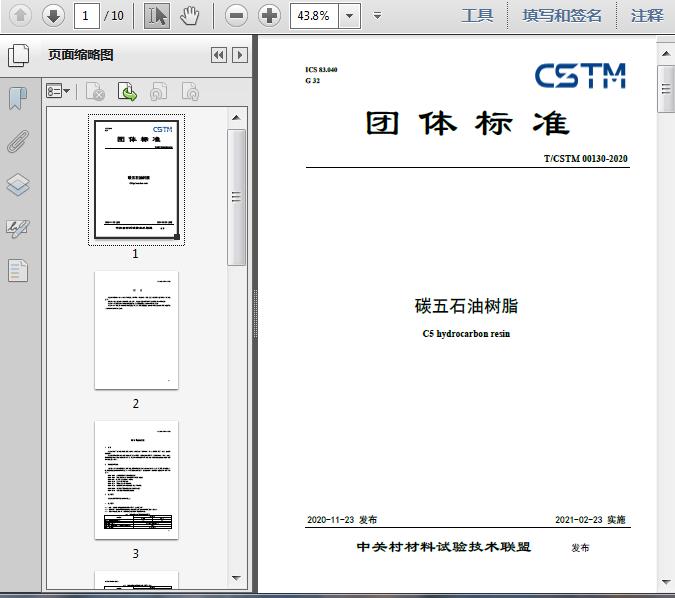Image resolution: width=675 pixels, height=598 pixels.
Task: Open zoom percentage dropdown arrow
Action: pos(350,16)
